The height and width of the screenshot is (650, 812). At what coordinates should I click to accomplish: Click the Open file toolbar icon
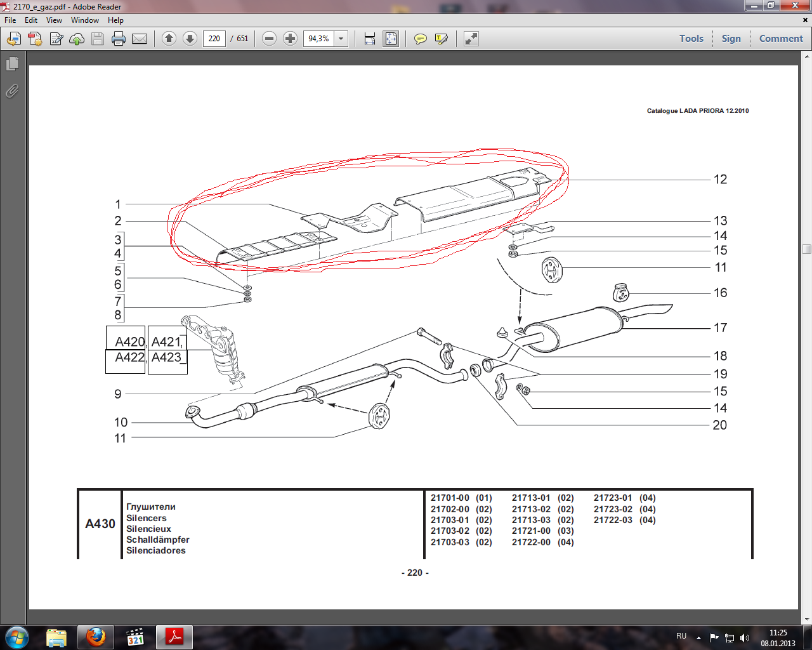click(x=13, y=39)
